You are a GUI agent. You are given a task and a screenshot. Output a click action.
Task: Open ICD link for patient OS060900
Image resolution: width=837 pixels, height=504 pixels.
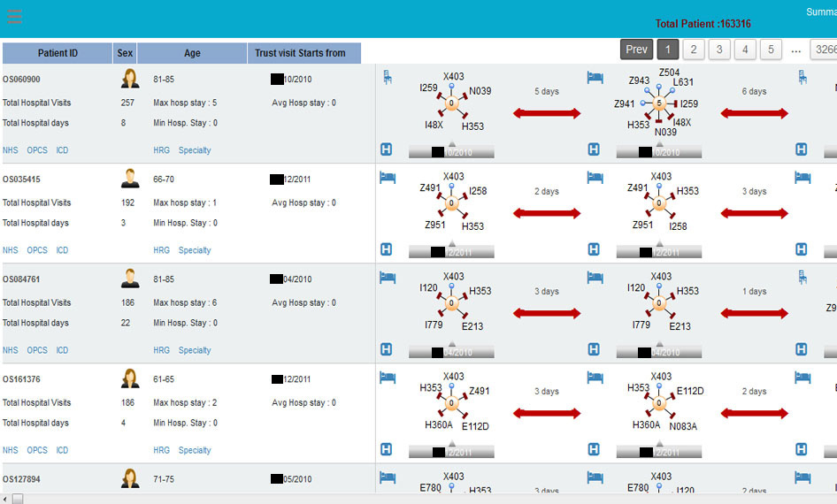tap(63, 150)
